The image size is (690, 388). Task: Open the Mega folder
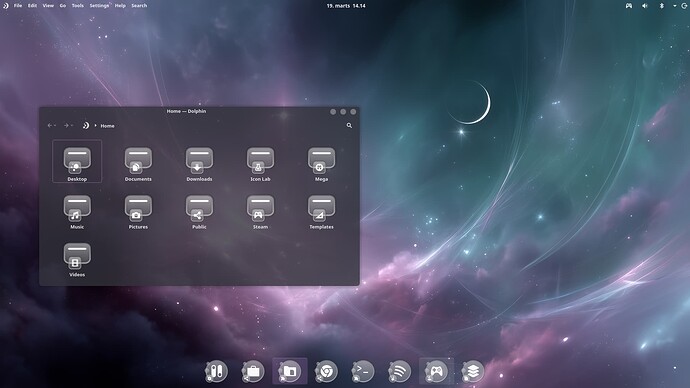tap(321, 164)
